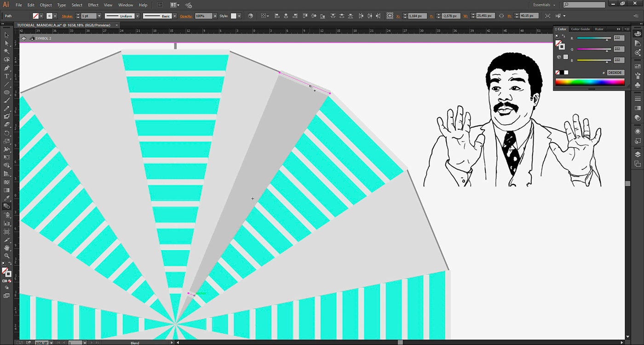This screenshot has height=345, width=644.
Task: Open Adobe Bridge from the Br icon
Action: (160, 5)
